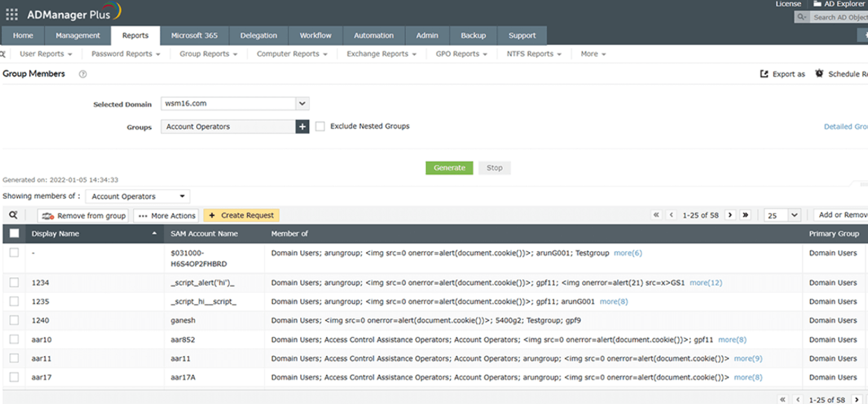Click the Groups field showing Account Operators
Screen dimensions: 868x404
[x=228, y=127]
